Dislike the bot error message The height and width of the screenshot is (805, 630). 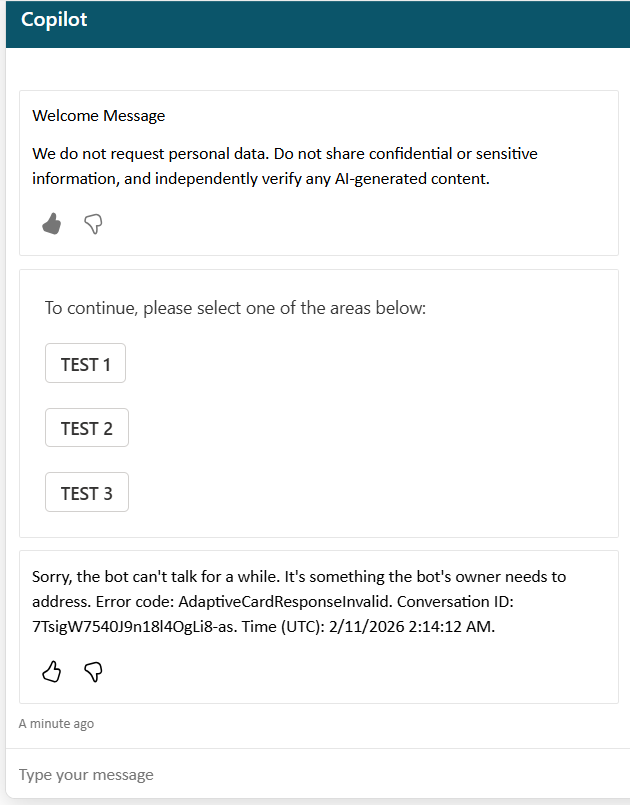(93, 672)
